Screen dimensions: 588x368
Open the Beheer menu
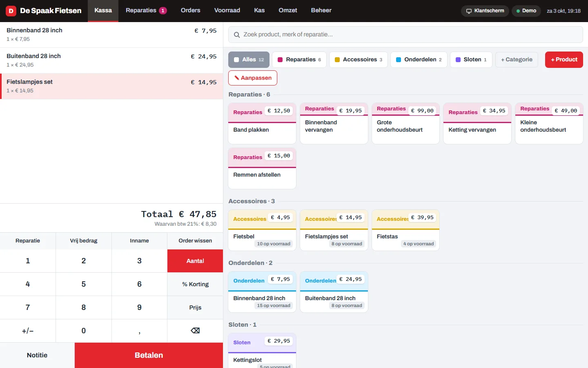[x=321, y=11]
